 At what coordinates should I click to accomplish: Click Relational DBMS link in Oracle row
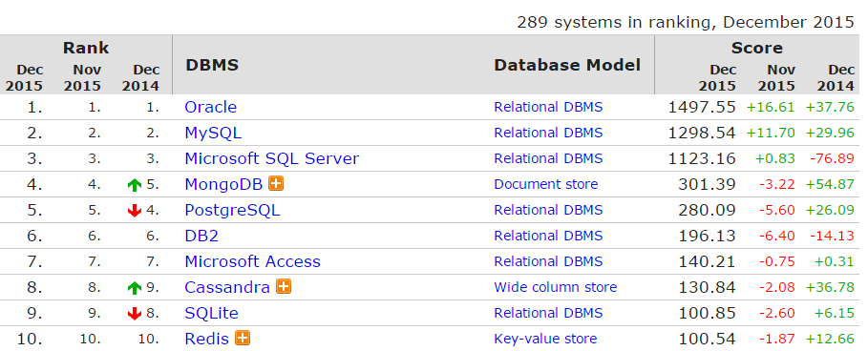click(x=548, y=107)
